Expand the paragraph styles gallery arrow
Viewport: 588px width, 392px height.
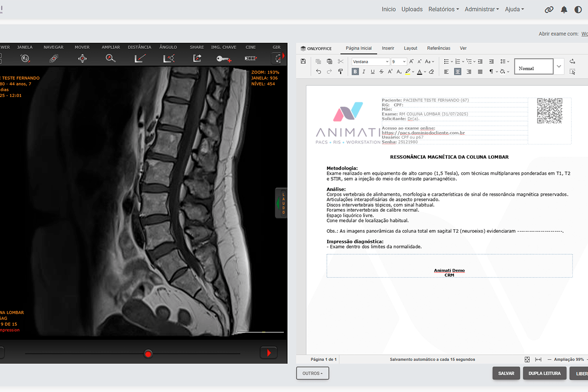pos(559,66)
